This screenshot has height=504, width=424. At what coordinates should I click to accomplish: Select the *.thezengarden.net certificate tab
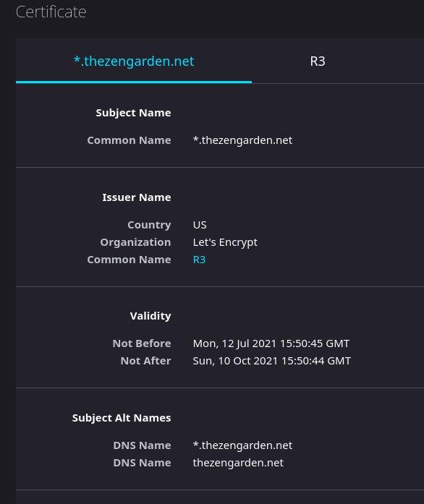[x=134, y=61]
